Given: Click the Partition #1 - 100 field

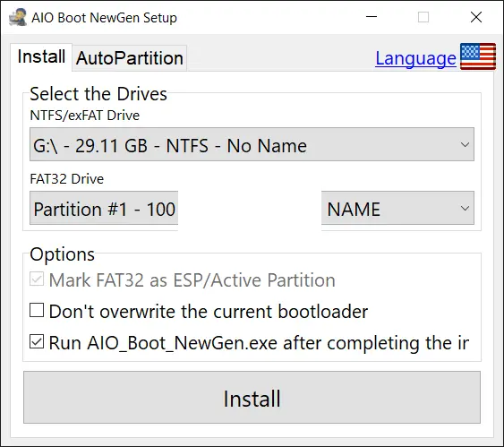Looking at the screenshot, I should [x=104, y=208].
